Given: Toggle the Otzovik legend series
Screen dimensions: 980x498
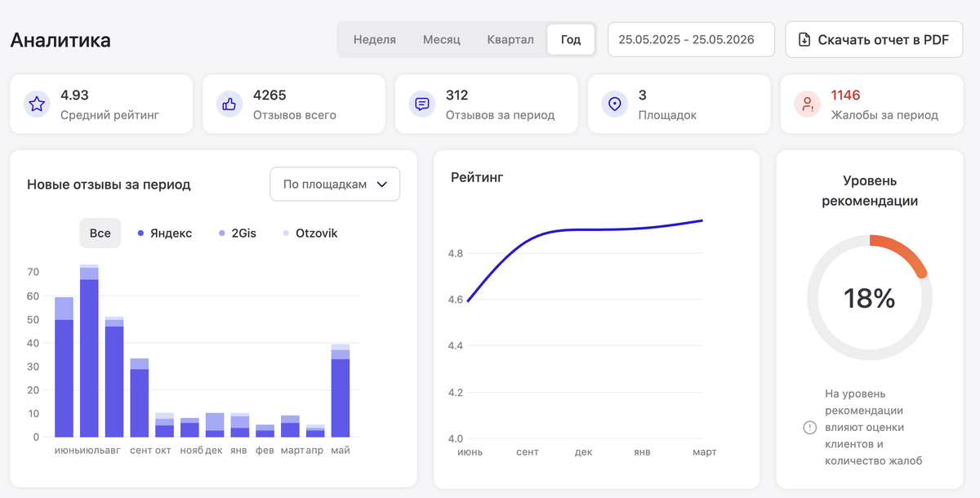Looking at the screenshot, I should (310, 233).
